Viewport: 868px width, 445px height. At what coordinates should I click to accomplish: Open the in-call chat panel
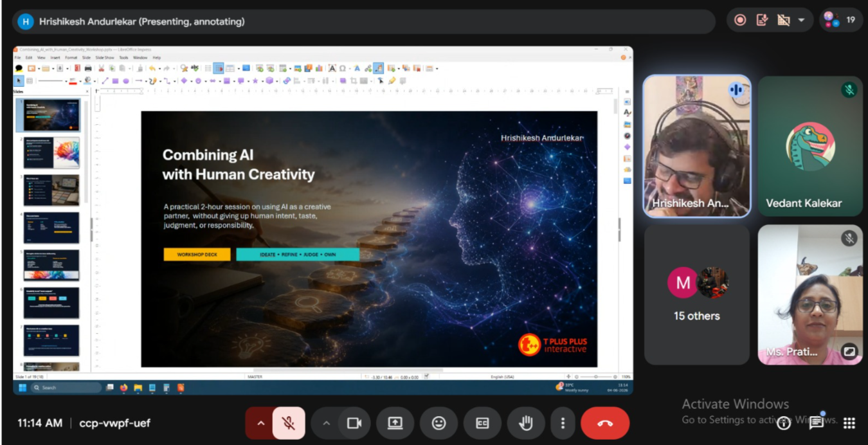click(816, 423)
